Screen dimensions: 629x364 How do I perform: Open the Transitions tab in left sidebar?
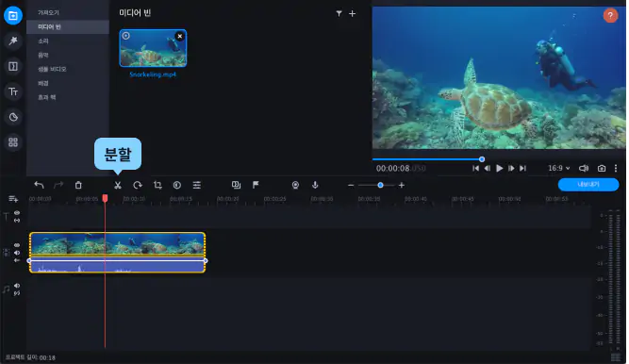13,66
